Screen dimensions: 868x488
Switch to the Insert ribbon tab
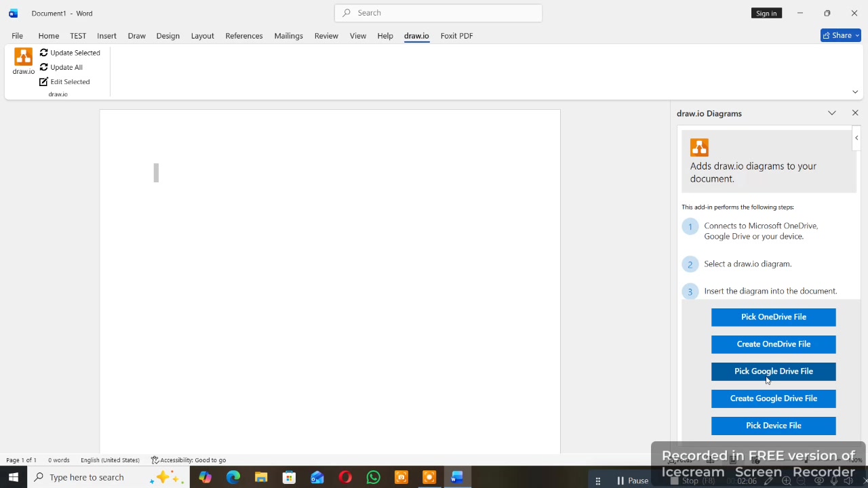106,36
